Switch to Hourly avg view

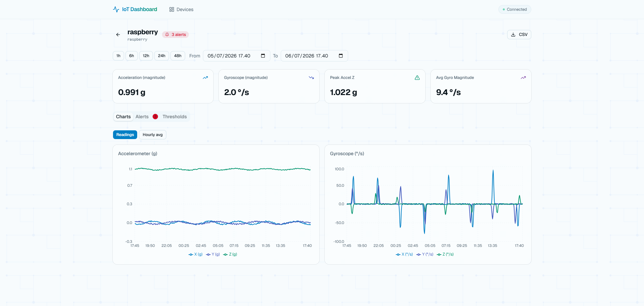(153, 135)
